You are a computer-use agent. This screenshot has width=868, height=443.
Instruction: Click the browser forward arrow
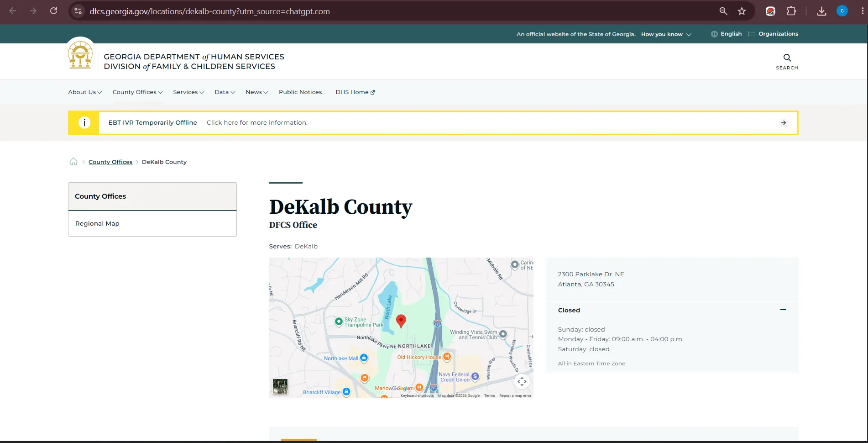point(33,11)
